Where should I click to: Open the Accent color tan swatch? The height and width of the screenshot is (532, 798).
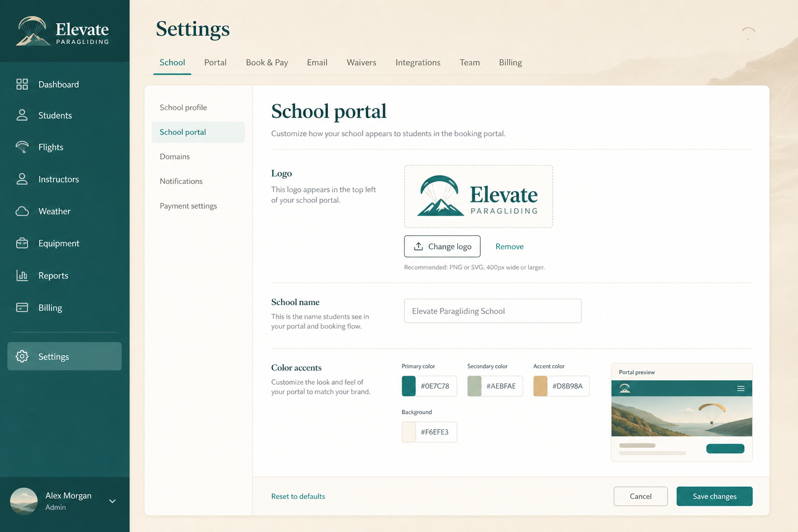point(540,386)
